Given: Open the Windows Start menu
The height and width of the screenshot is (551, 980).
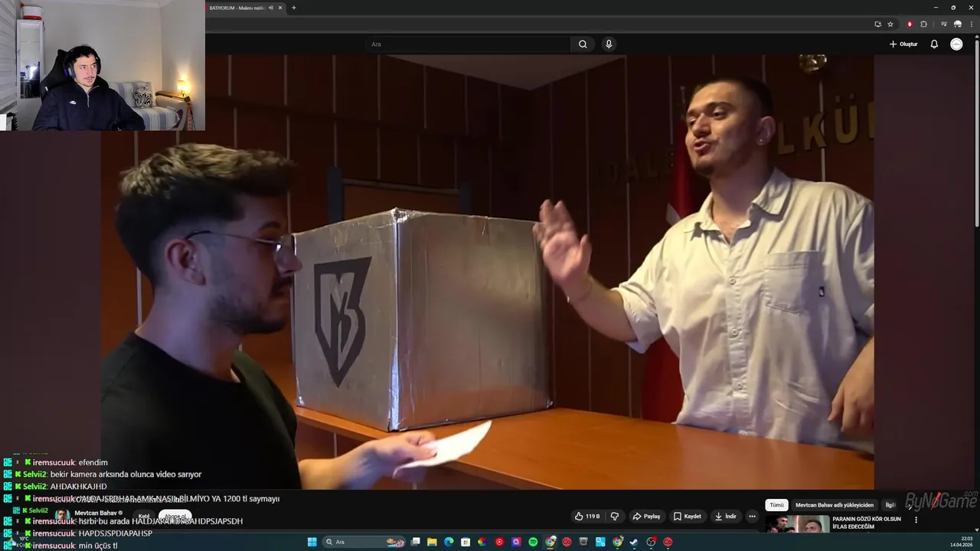Looking at the screenshot, I should (x=312, y=542).
